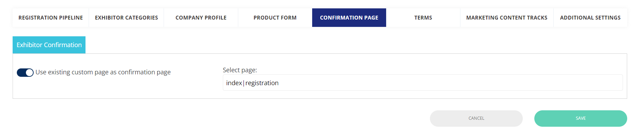Save the confirmation page settings
This screenshot has height=133, width=644.
tap(581, 118)
